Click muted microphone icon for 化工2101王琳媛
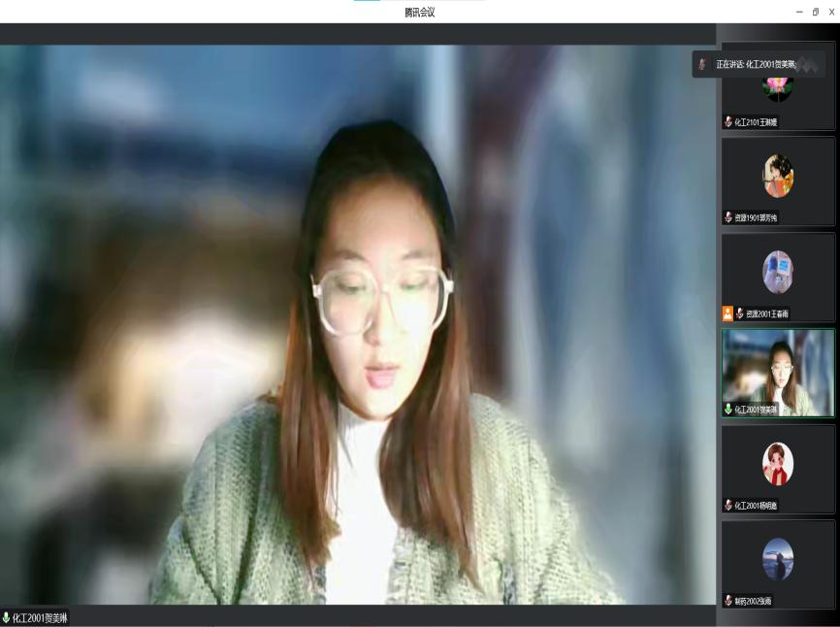The width and height of the screenshot is (840, 627). pyautogui.click(x=728, y=122)
